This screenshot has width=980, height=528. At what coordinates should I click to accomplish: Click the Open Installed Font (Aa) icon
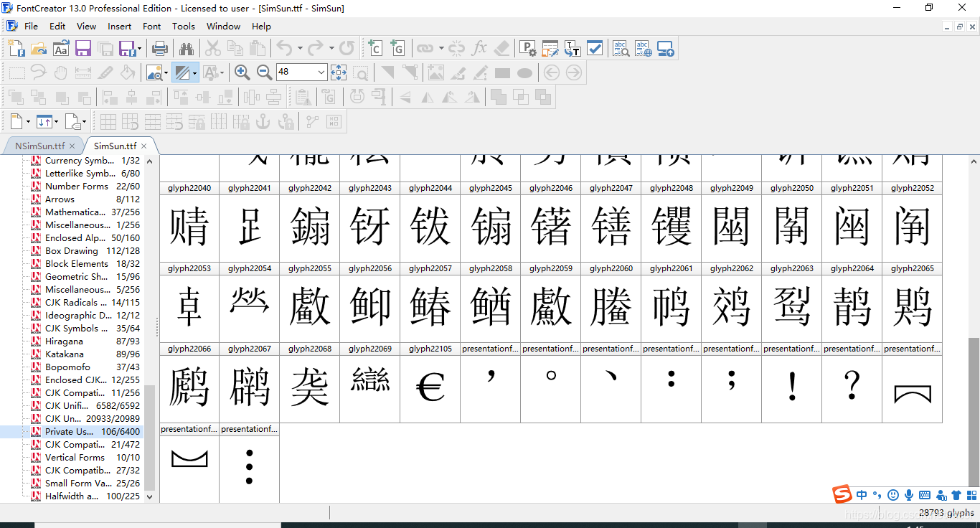pyautogui.click(x=61, y=49)
